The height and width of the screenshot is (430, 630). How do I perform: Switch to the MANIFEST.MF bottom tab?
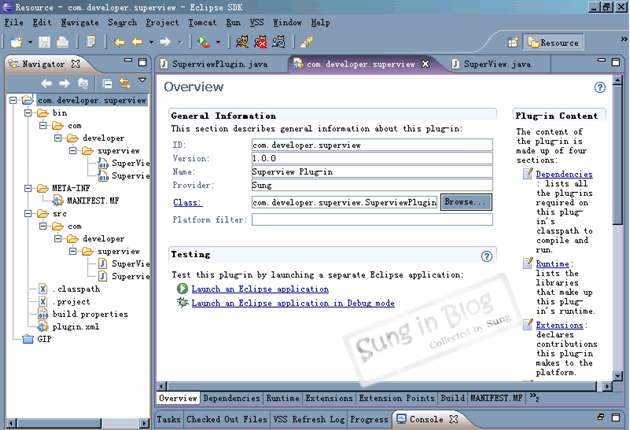pos(496,398)
